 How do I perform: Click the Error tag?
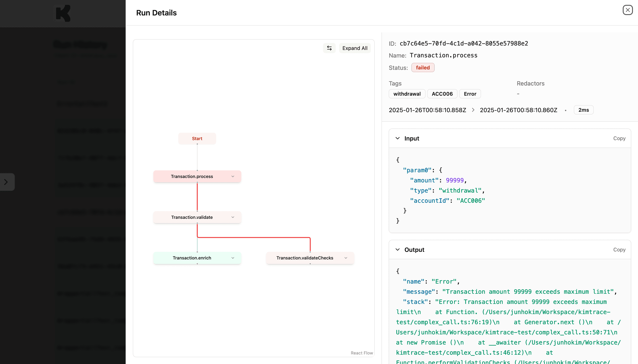pyautogui.click(x=470, y=94)
